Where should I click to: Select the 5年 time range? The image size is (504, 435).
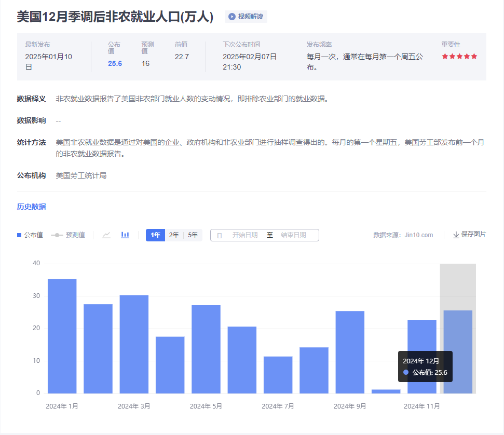(193, 235)
